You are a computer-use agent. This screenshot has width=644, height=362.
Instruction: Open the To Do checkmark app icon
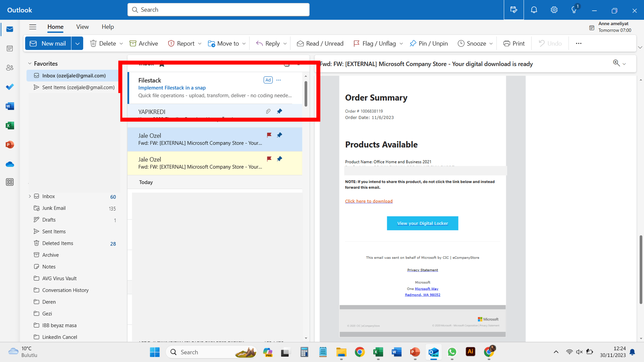pyautogui.click(x=10, y=87)
